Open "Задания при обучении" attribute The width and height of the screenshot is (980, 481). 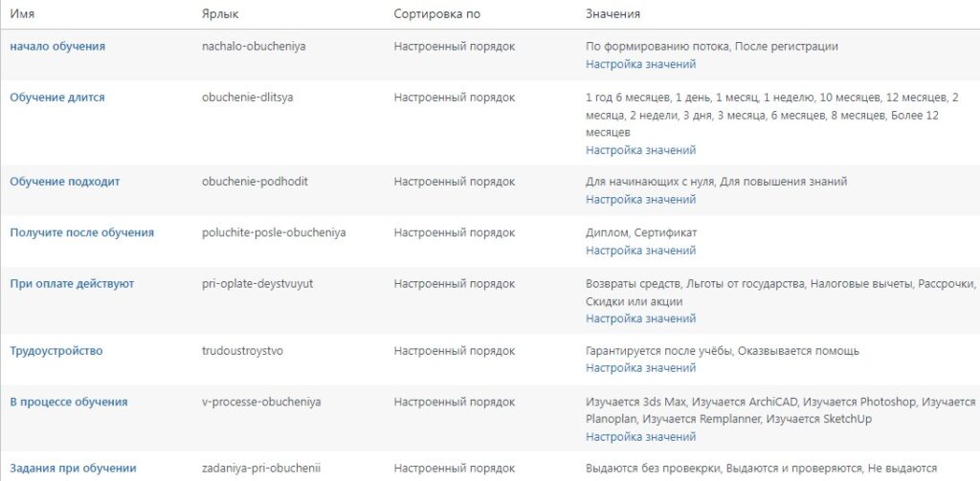pyautogui.click(x=73, y=469)
